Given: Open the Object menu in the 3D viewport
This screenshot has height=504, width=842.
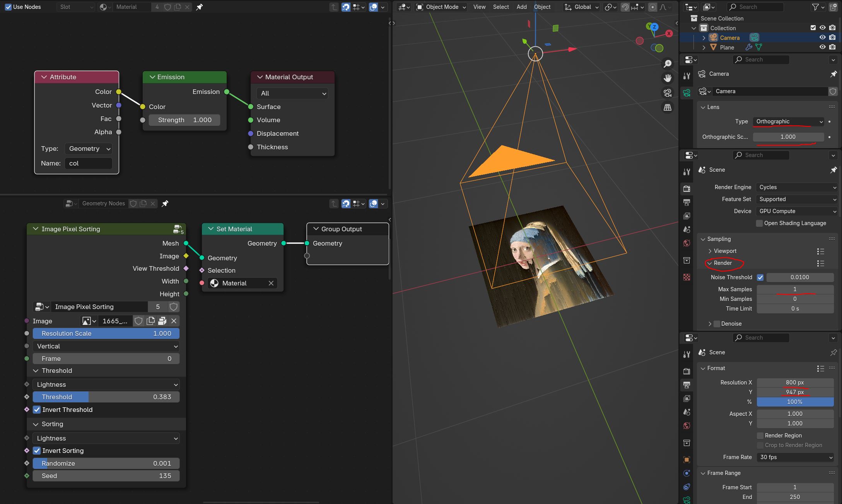Looking at the screenshot, I should [x=542, y=7].
